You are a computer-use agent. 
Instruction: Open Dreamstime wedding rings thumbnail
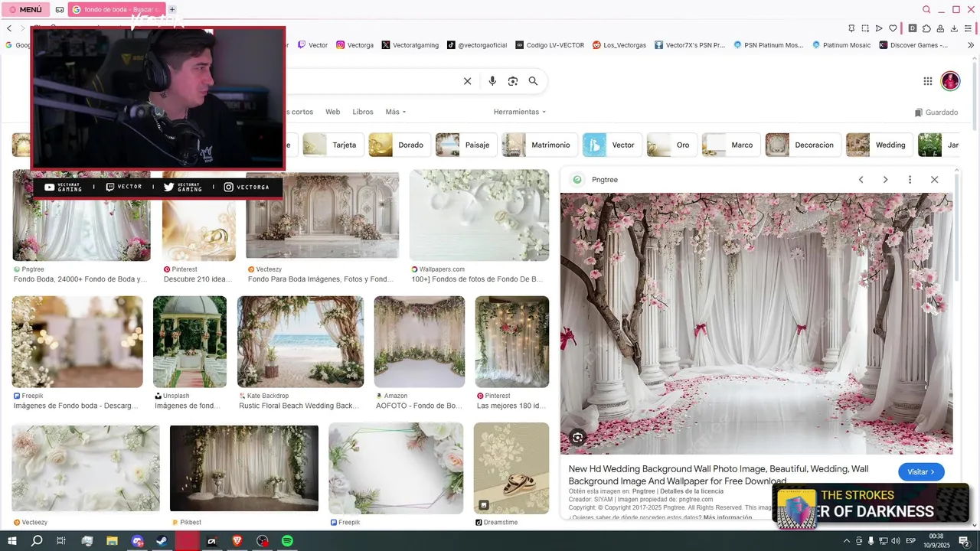[511, 468]
